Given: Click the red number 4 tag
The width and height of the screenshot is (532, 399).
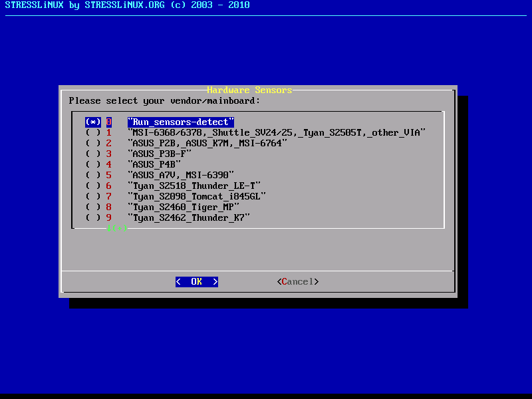Looking at the screenshot, I should (109, 164).
